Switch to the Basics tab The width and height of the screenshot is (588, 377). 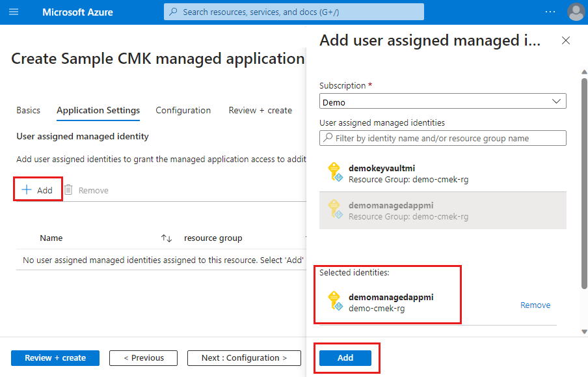coord(28,110)
